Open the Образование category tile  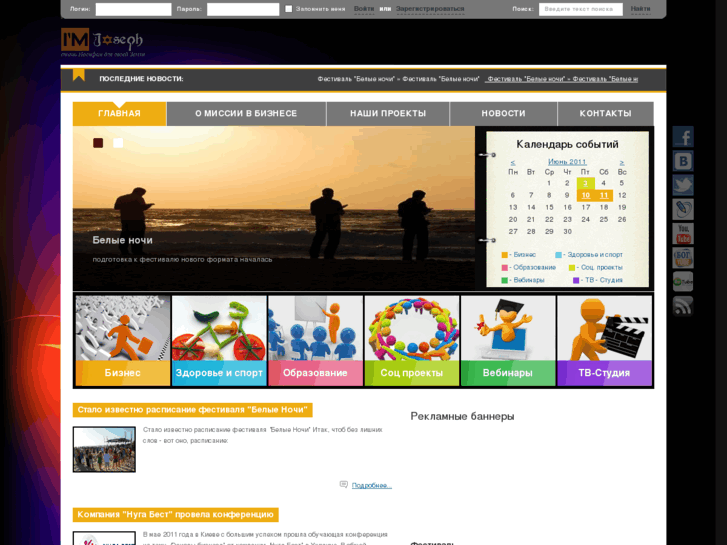[315, 341]
